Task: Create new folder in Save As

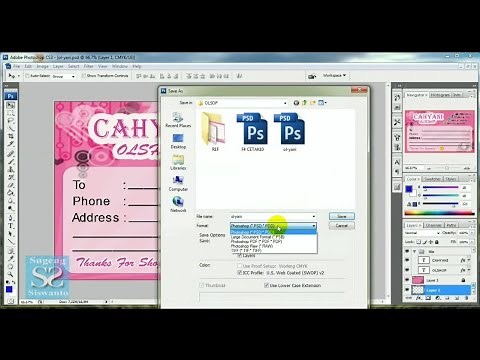Action: 313,103
